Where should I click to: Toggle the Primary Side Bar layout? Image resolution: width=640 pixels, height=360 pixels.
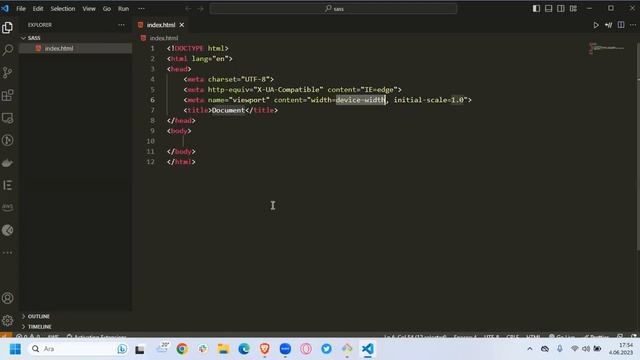536,8
